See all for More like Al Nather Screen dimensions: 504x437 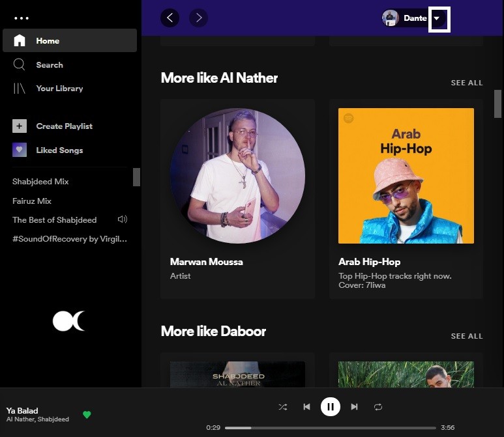click(x=467, y=83)
